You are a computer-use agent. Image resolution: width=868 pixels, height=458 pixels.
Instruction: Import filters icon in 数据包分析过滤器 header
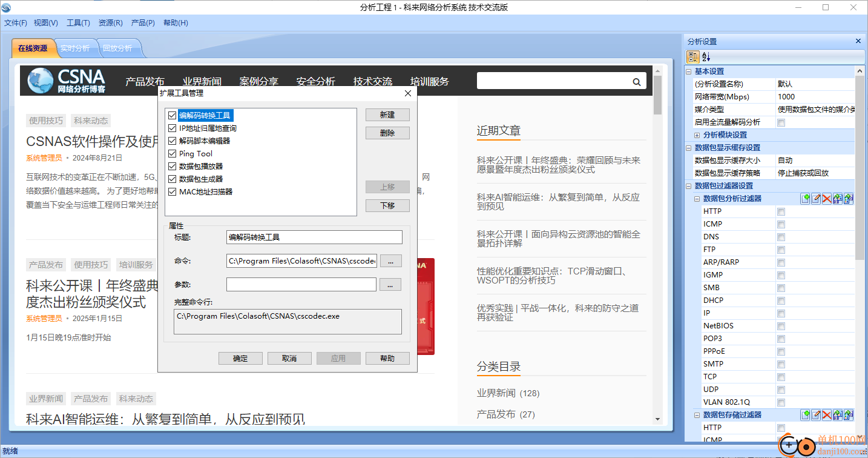[x=838, y=198]
